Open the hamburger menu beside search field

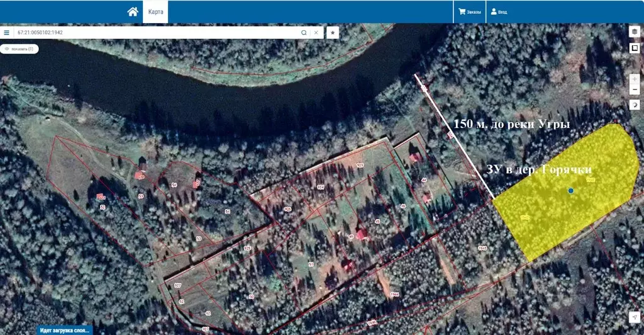[6, 32]
